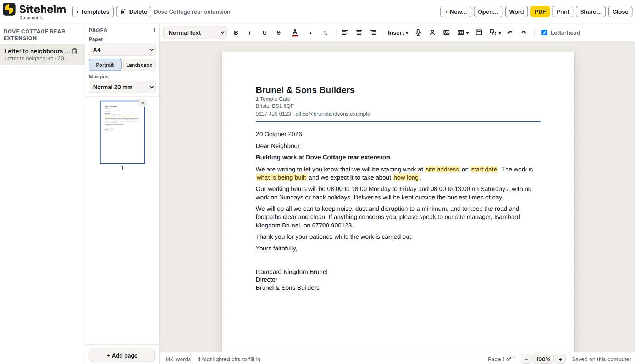Image resolution: width=635 pixels, height=364 pixels.
Task: Choose the red font color button
Action: (295, 33)
